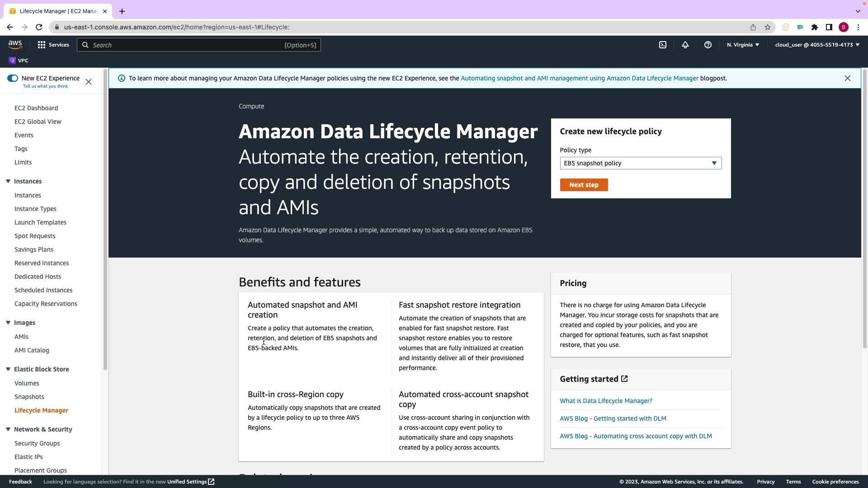The height and width of the screenshot is (488, 868).
Task: Open the Services grid menu icon
Action: 42,45
